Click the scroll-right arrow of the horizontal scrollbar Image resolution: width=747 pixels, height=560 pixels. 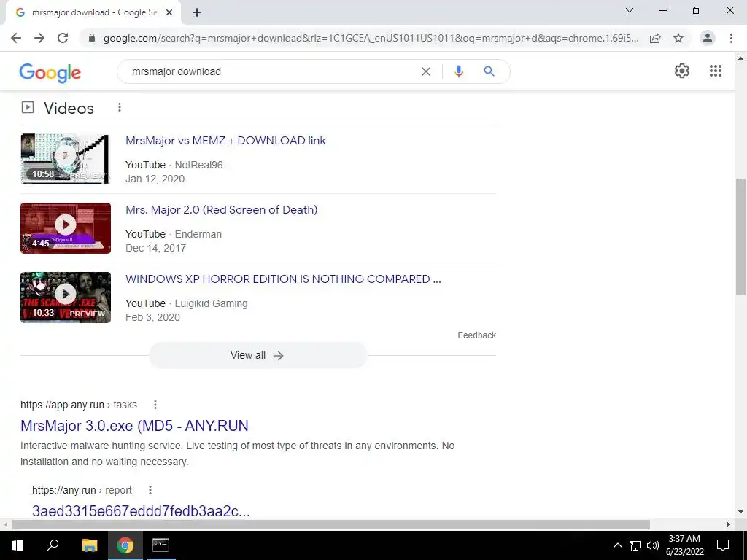click(x=729, y=524)
